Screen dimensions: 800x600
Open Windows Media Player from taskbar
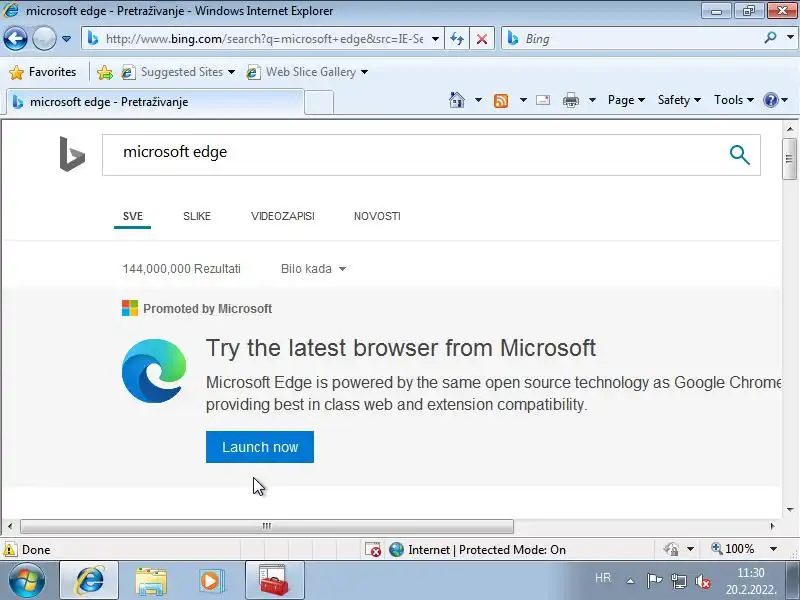click(210, 581)
